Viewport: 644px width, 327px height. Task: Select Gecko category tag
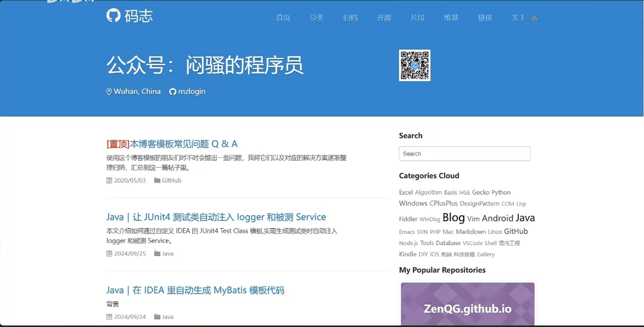(480, 192)
